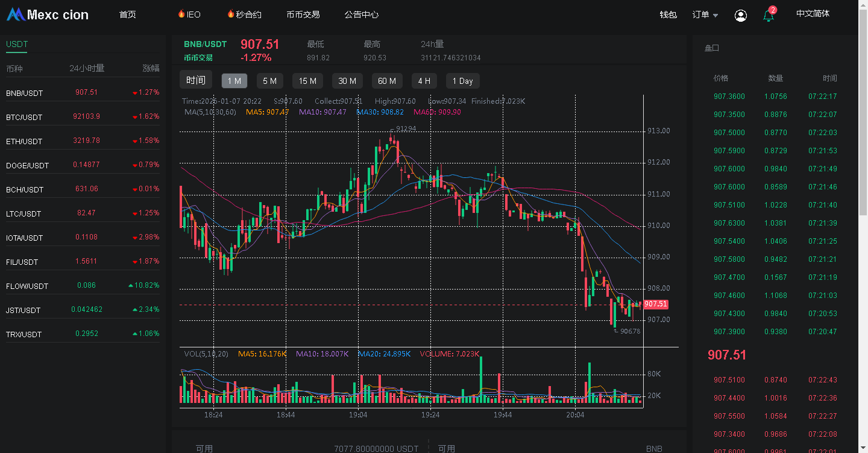Viewport: 868px width, 453px height.
Task: Switch chart interval to 15 M
Action: 307,81
